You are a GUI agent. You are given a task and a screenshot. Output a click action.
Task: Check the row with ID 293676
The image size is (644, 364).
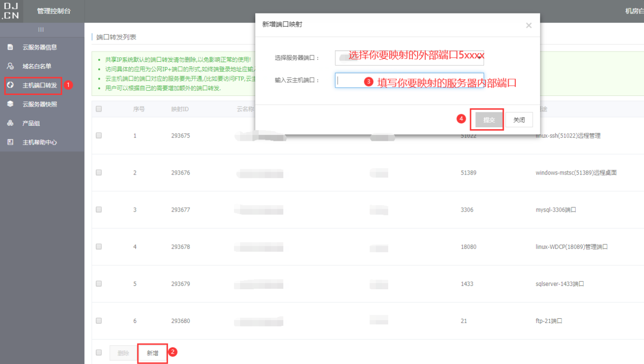(99, 173)
